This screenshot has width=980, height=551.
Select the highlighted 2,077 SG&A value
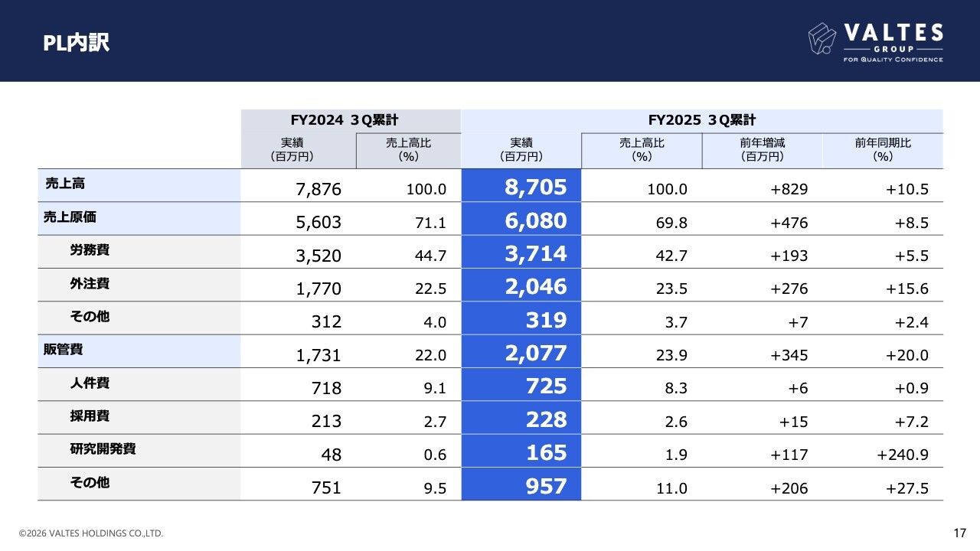536,354
